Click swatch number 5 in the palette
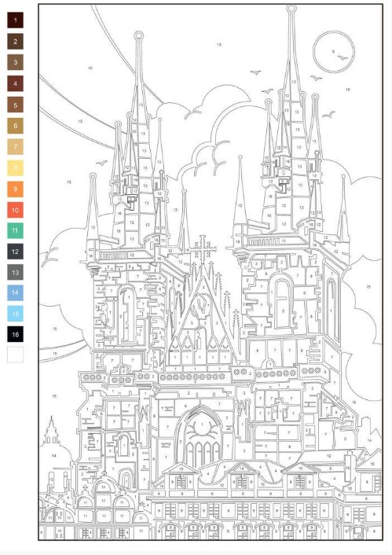 tap(15, 105)
